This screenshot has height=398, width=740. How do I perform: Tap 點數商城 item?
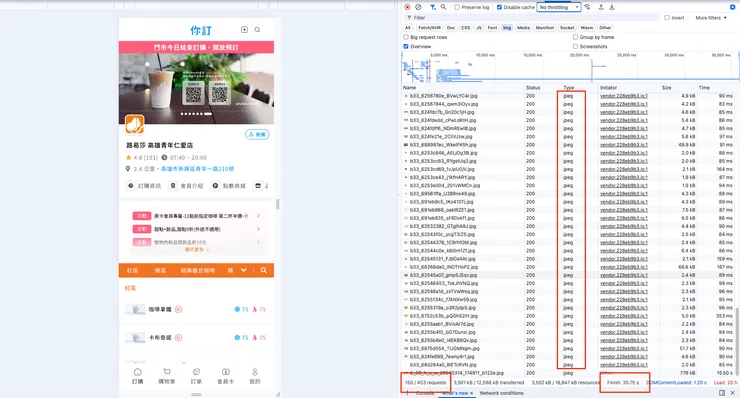tap(229, 186)
